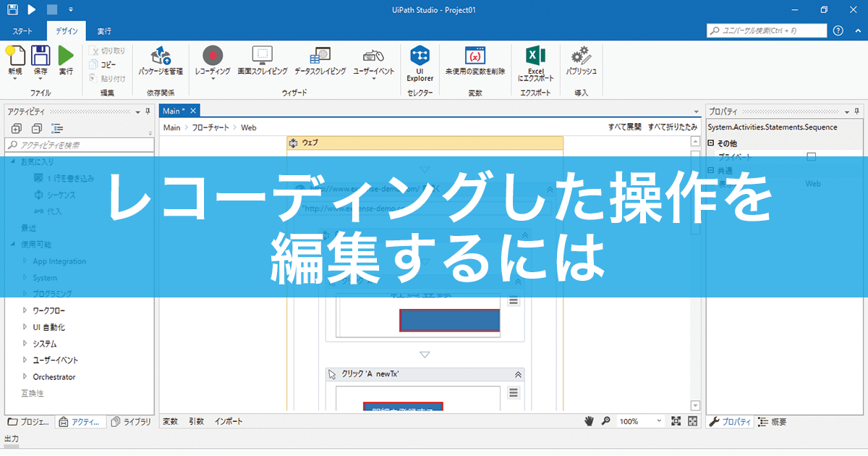Open UI Explorer
This screenshot has width=868, height=456.
[x=420, y=63]
